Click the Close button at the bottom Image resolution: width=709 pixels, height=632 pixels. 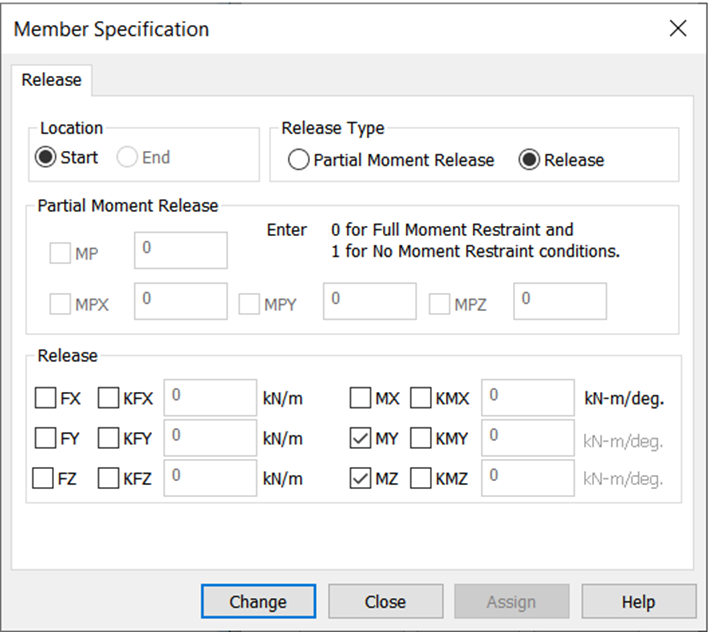click(x=385, y=602)
